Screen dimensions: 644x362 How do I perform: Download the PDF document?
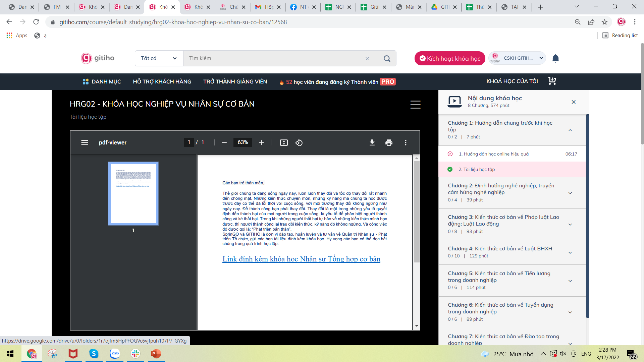(x=372, y=143)
